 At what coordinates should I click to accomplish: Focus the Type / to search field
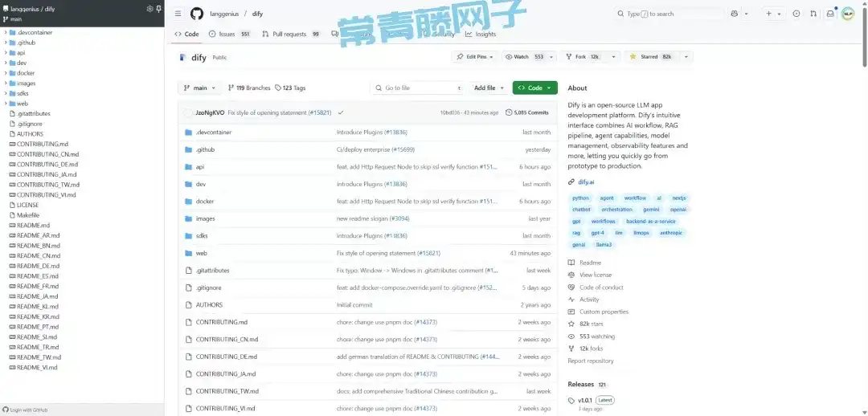click(x=669, y=14)
